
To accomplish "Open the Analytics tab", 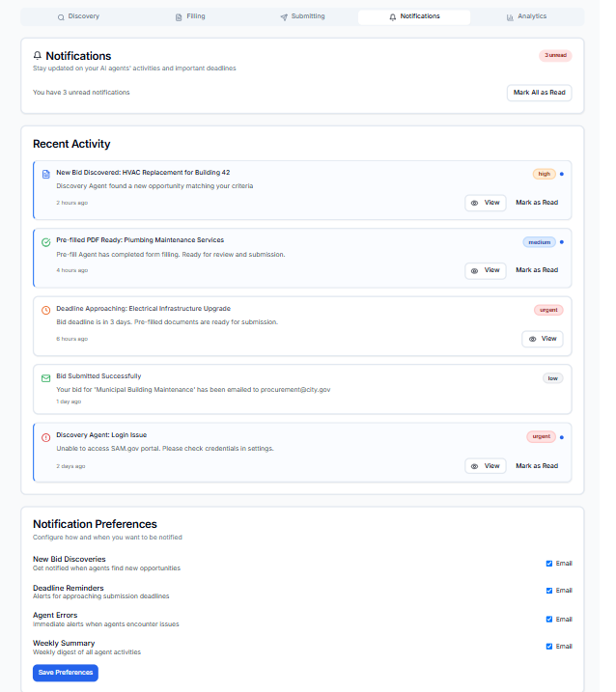I will click(x=526, y=16).
